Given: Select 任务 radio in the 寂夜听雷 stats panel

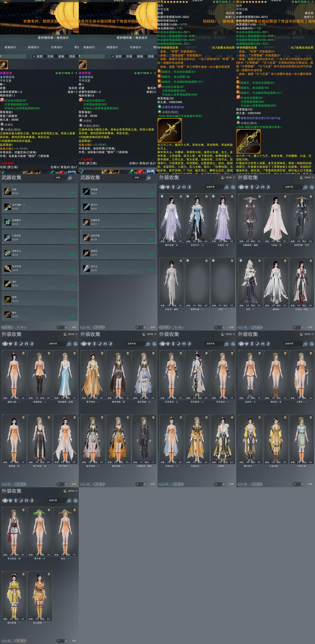Looking at the screenshot, I should pos(124,56).
